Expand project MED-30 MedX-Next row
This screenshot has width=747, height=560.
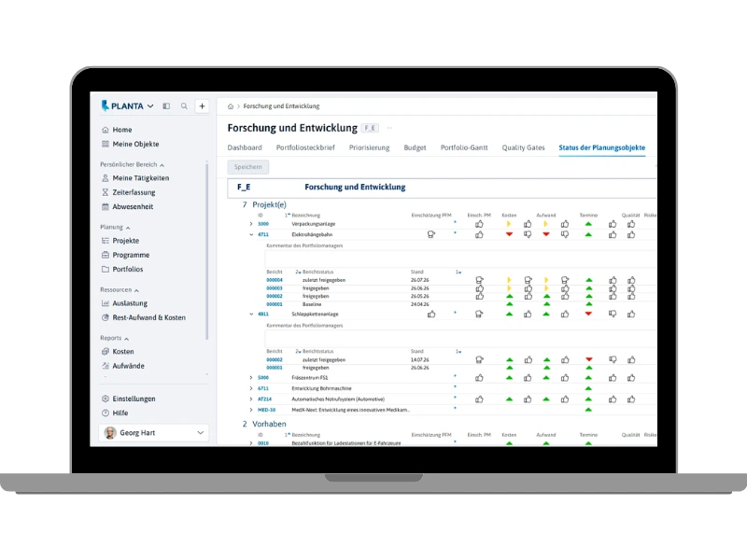coord(251,410)
